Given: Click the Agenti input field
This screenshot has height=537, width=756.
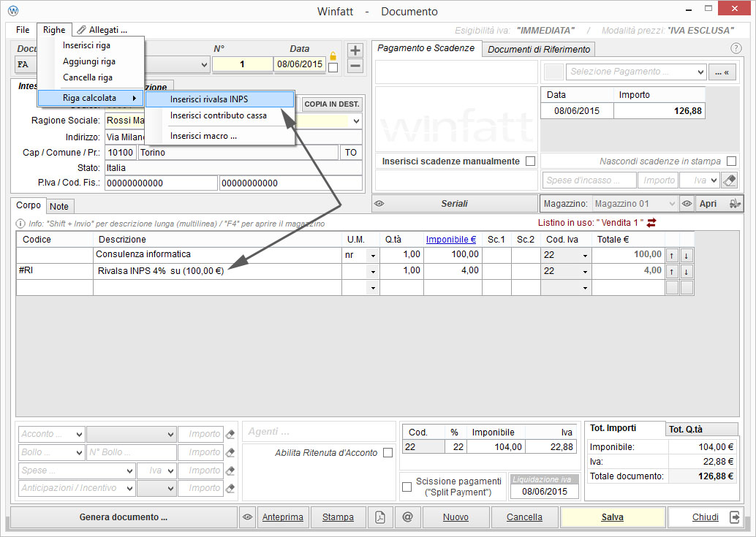Looking at the screenshot, I should [x=320, y=432].
